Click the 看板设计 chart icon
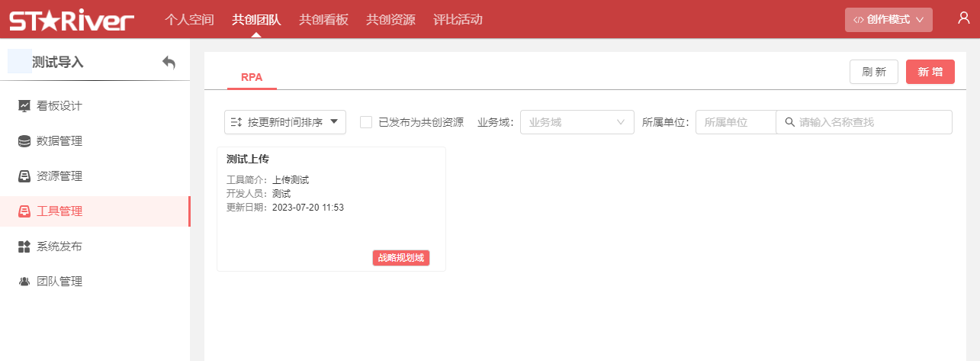 tap(24, 106)
